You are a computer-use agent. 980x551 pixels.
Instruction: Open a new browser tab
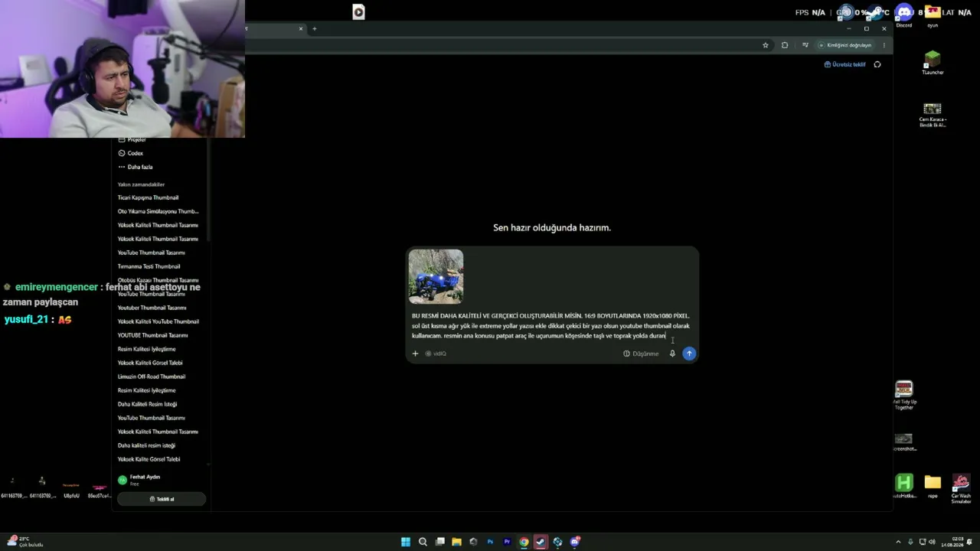(314, 29)
